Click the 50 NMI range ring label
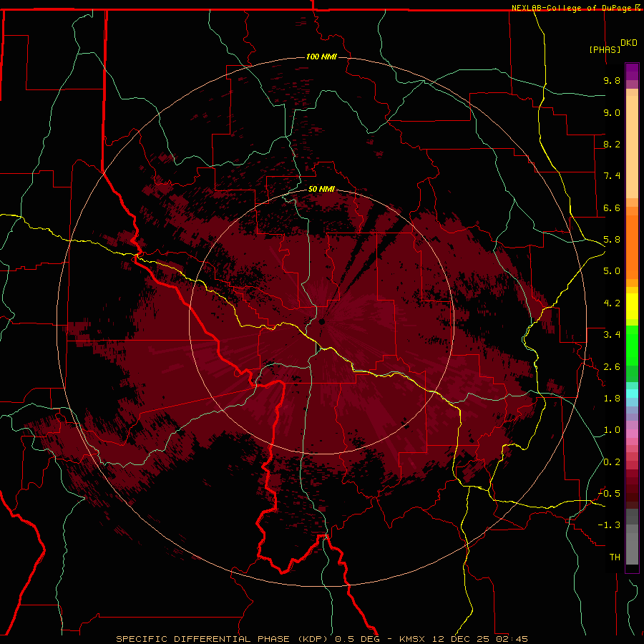 (321, 189)
